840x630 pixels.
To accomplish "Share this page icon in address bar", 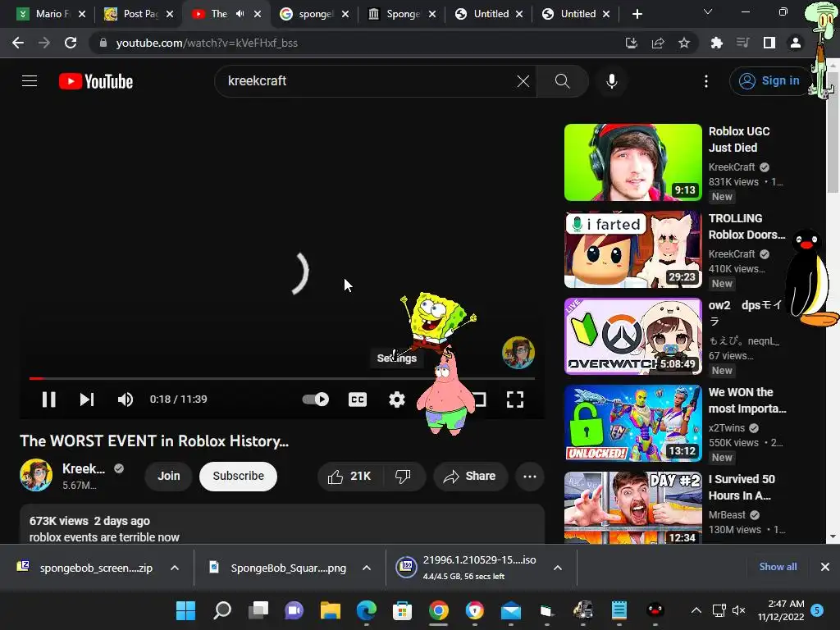I will point(658,43).
